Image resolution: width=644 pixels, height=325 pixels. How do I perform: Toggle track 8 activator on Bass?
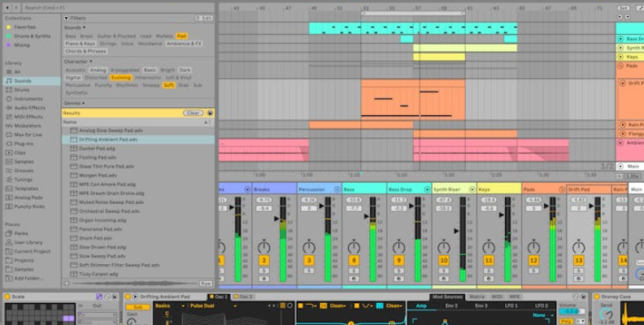(354, 260)
